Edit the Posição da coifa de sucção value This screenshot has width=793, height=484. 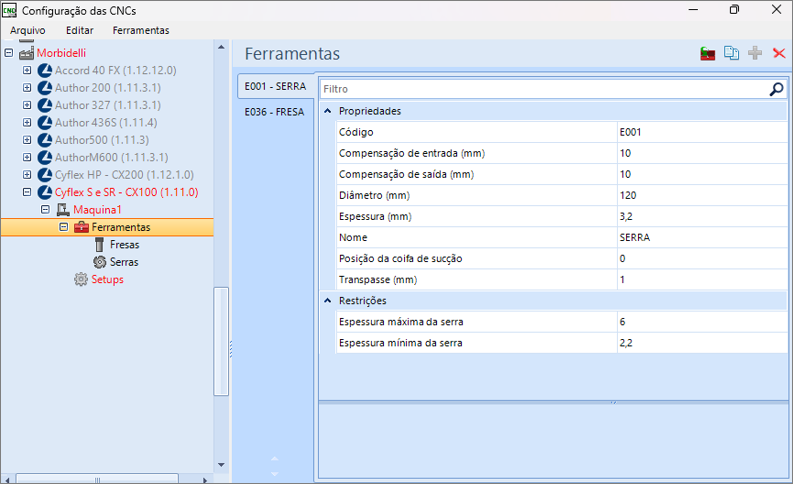click(702, 258)
